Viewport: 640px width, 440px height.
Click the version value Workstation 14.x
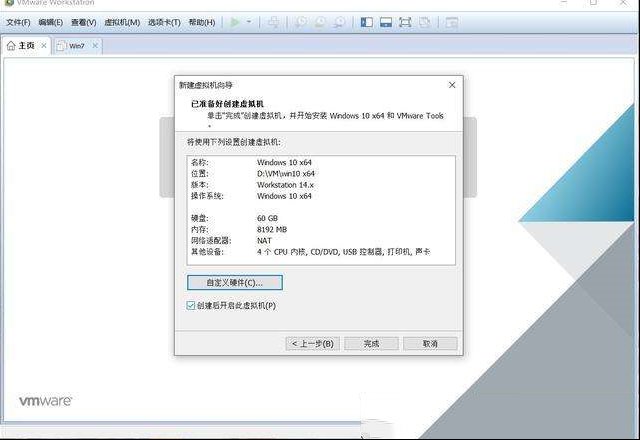click(285, 185)
